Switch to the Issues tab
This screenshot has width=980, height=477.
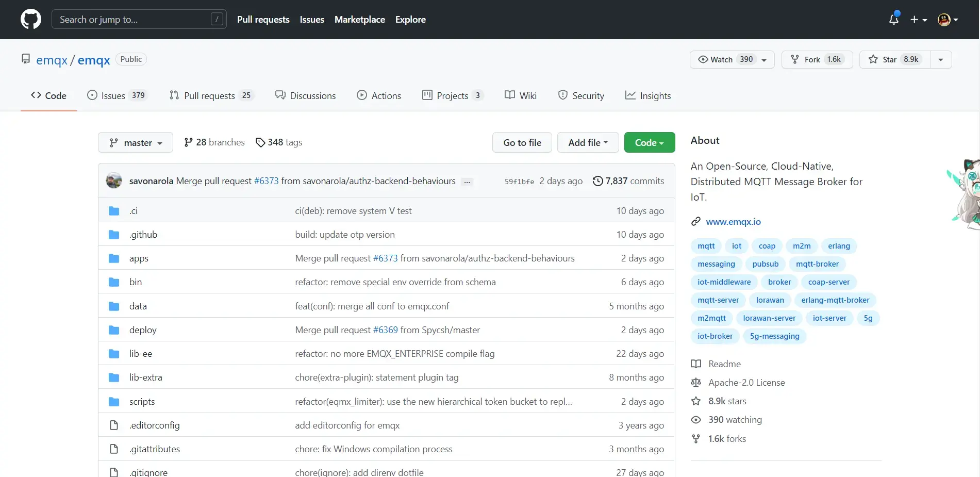coord(117,96)
